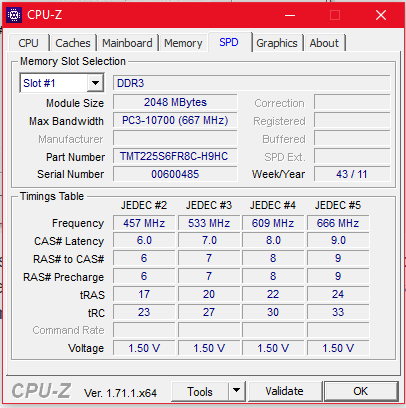Close the CPU-Z window
The width and height of the screenshot is (406, 408).
tap(381, 15)
